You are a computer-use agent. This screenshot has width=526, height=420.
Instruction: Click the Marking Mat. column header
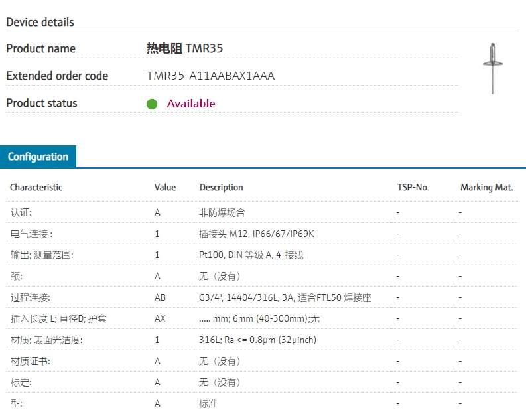[487, 188]
